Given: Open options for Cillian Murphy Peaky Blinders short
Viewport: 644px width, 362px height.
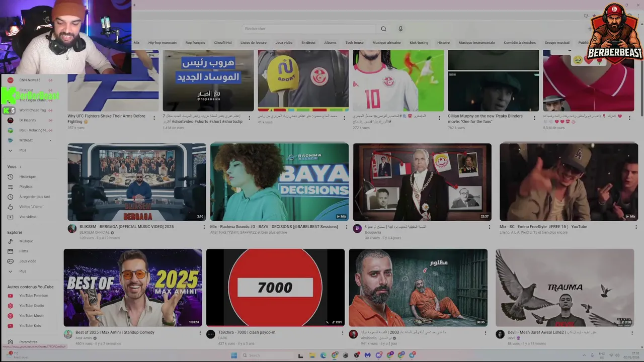Looking at the screenshot, I should click(x=534, y=118).
